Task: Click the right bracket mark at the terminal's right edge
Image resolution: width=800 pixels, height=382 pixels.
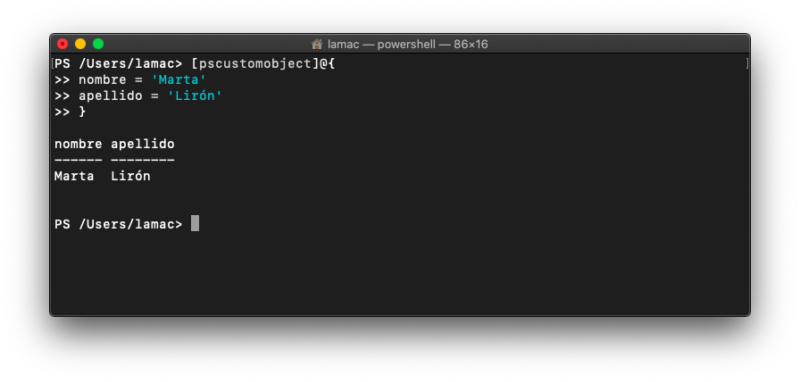Action: point(747,64)
